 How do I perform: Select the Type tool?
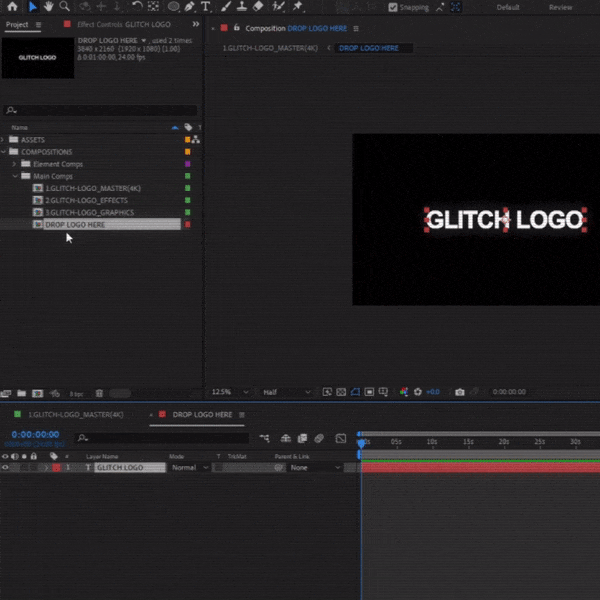[206, 7]
